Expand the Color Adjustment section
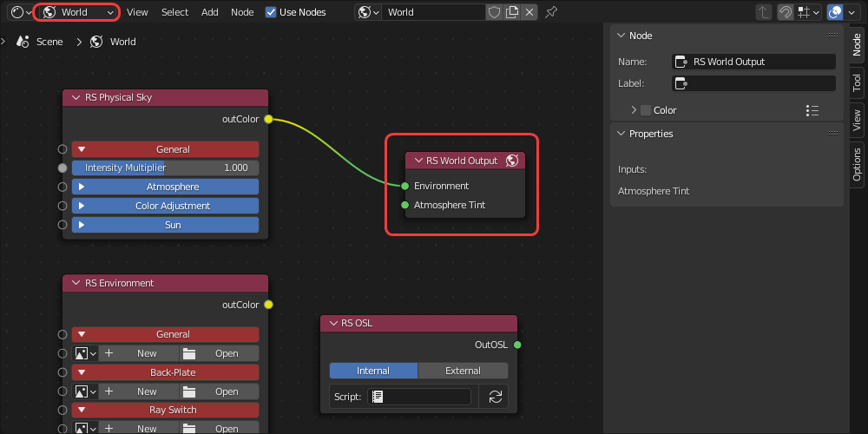This screenshot has height=434, width=868. 165,206
